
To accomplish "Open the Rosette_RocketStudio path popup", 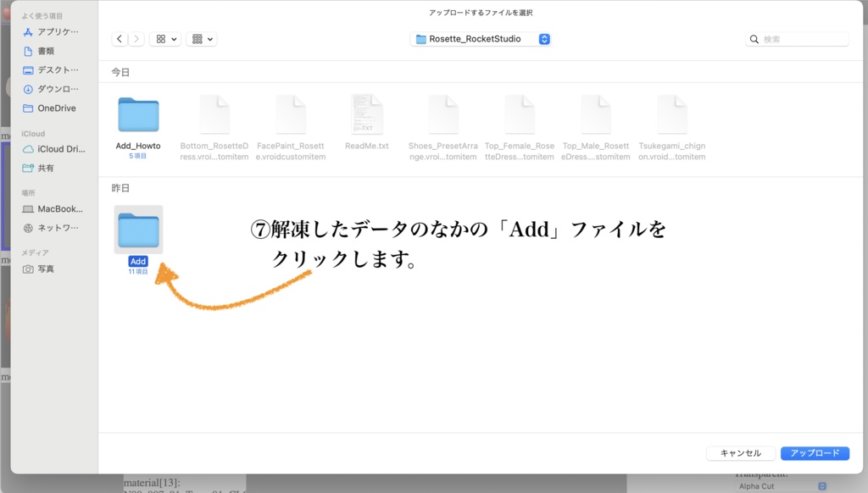I will [481, 39].
